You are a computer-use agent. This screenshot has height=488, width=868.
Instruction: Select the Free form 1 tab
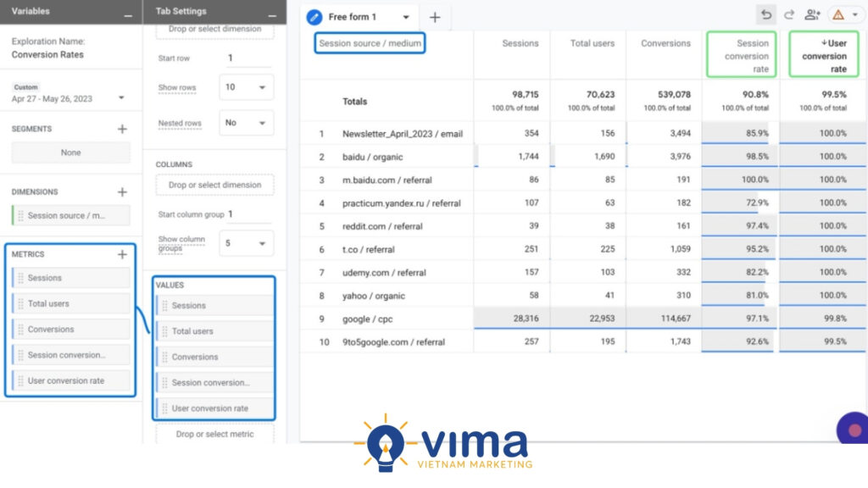pyautogui.click(x=352, y=17)
